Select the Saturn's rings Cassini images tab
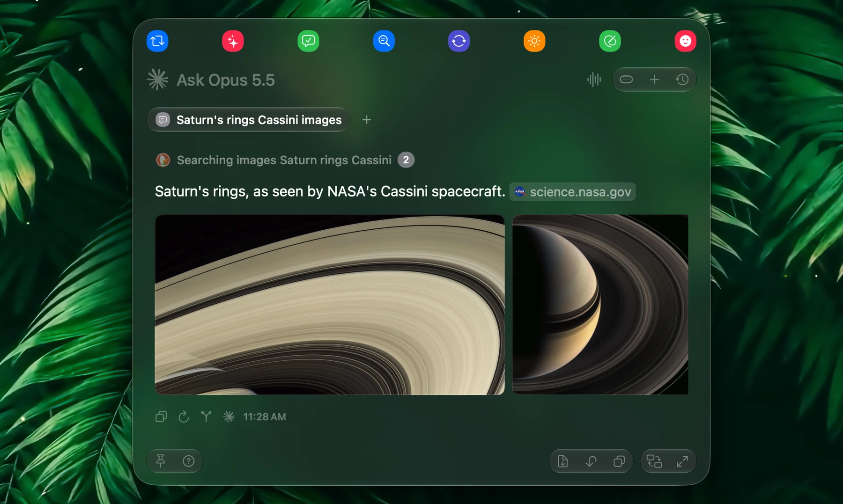Viewport: 843px width, 504px height. click(249, 120)
